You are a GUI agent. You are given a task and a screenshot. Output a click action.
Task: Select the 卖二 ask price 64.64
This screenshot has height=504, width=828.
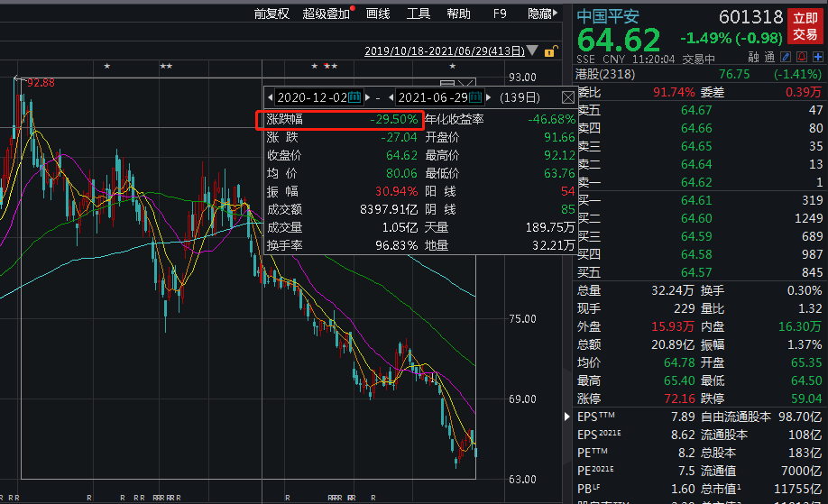click(696, 164)
